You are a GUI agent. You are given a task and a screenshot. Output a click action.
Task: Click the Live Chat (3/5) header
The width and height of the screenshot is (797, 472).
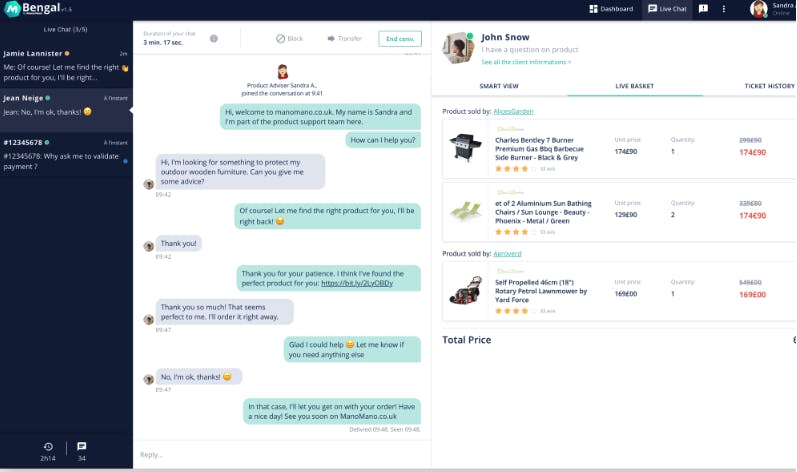coord(66,29)
